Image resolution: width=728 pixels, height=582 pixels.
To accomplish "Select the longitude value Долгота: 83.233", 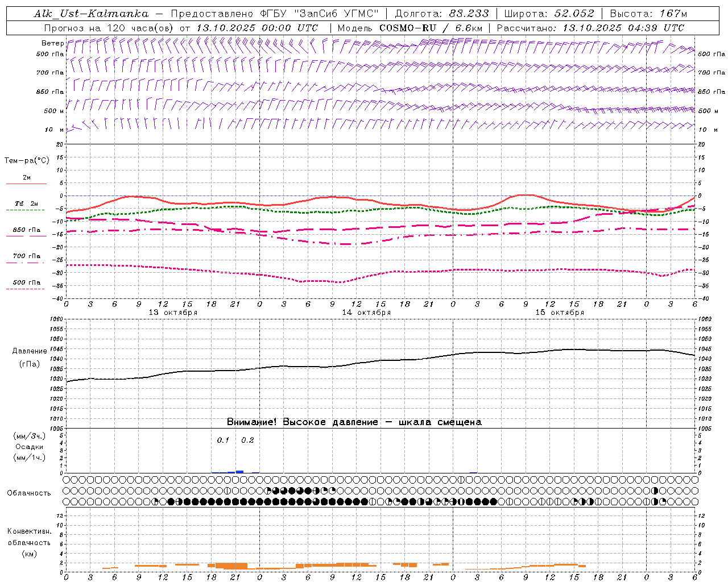I will pyautogui.click(x=441, y=14).
